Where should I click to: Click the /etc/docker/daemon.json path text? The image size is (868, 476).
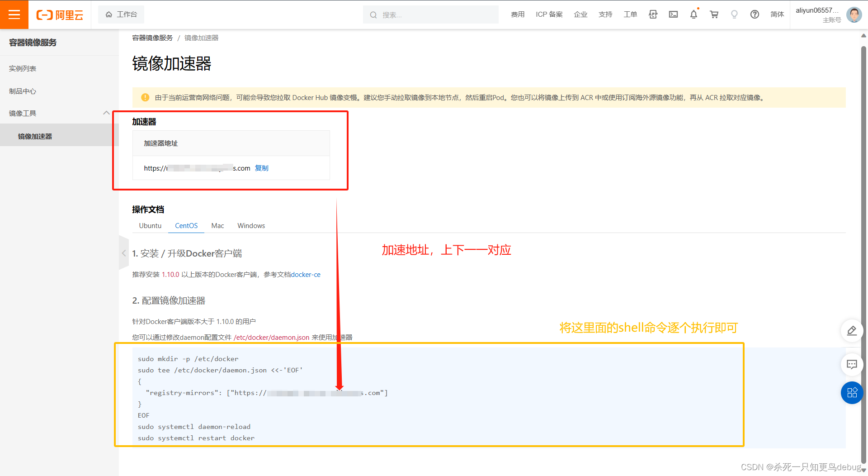pyautogui.click(x=271, y=338)
